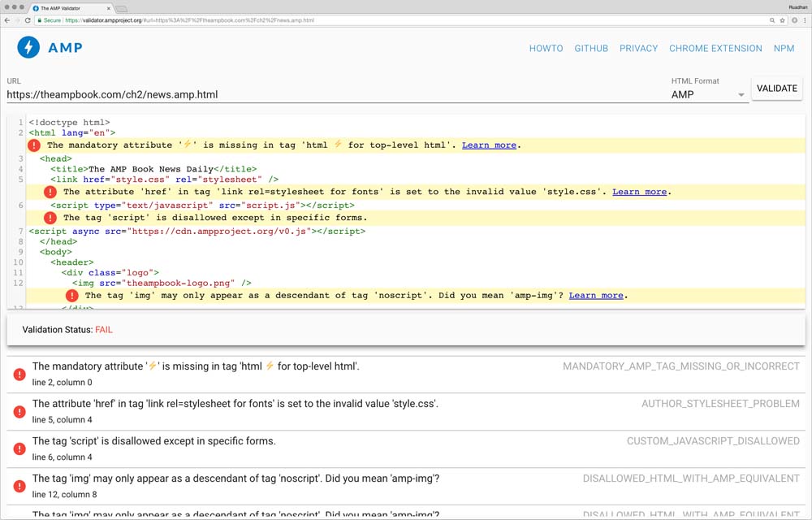Click the error icon beside href attribute message

pos(50,192)
